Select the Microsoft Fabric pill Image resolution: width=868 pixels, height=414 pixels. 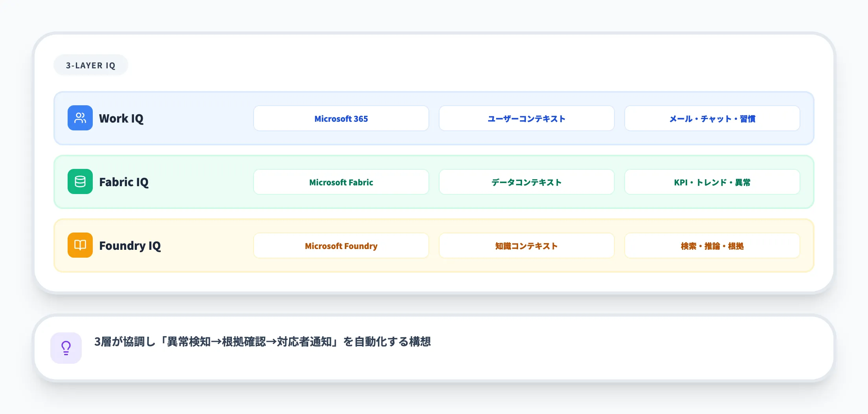341,182
